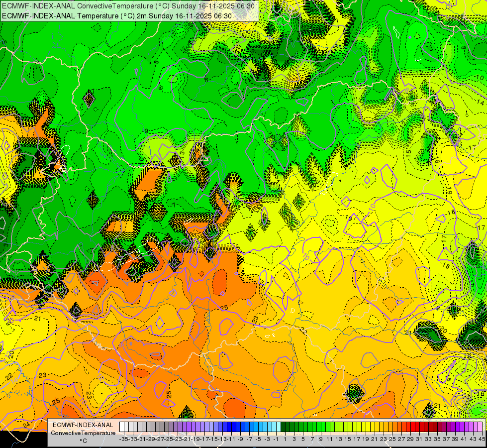487x448 pixels.
Task: Click the -35 tick label in the legend
Action: (124, 440)
